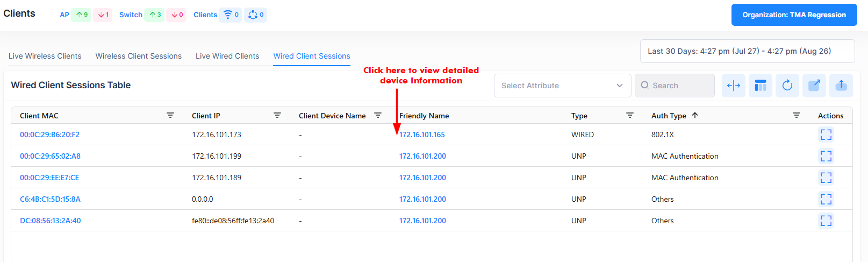This screenshot has height=262, width=868.
Task: Refresh the Wired Client Sessions table
Action: tap(787, 86)
